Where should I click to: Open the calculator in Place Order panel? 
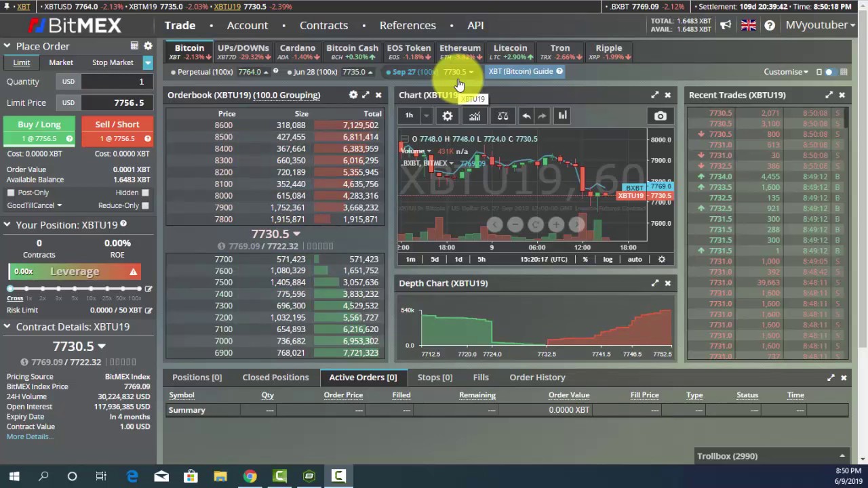[x=134, y=46]
